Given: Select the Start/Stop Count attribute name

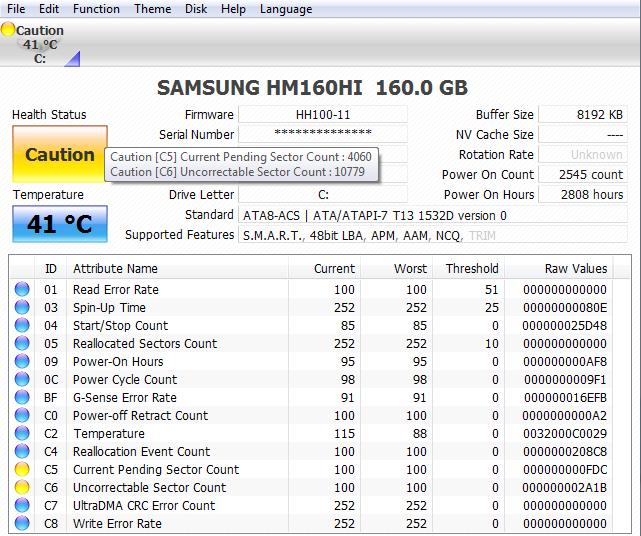Looking at the screenshot, I should (x=120, y=325).
